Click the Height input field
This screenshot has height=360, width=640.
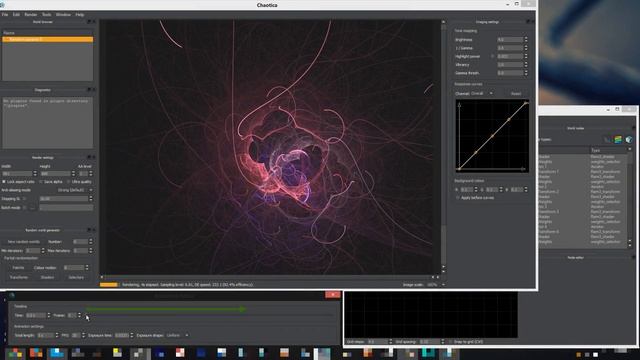click(x=55, y=174)
